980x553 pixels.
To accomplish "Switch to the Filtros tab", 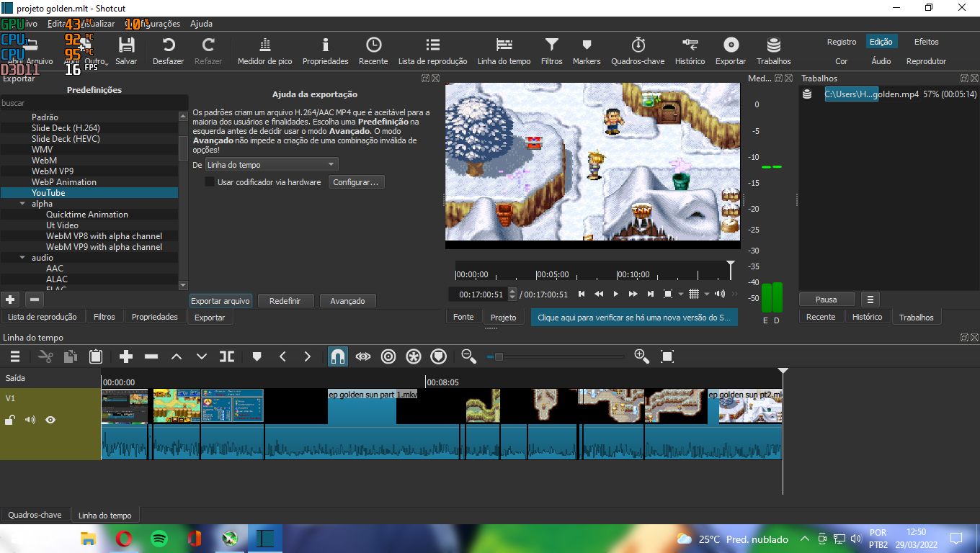I will pyautogui.click(x=104, y=317).
